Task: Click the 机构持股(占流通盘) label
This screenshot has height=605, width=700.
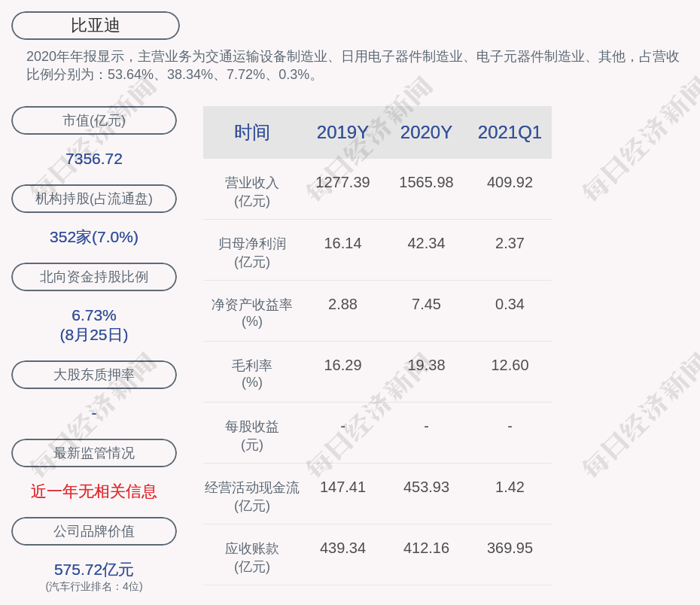Action: click(x=94, y=199)
